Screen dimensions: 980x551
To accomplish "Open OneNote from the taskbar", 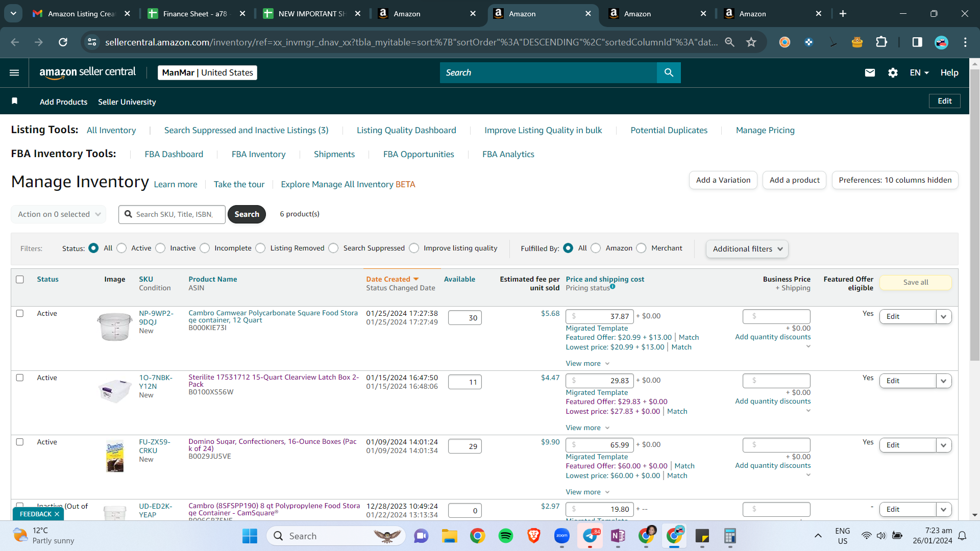I will tap(618, 536).
